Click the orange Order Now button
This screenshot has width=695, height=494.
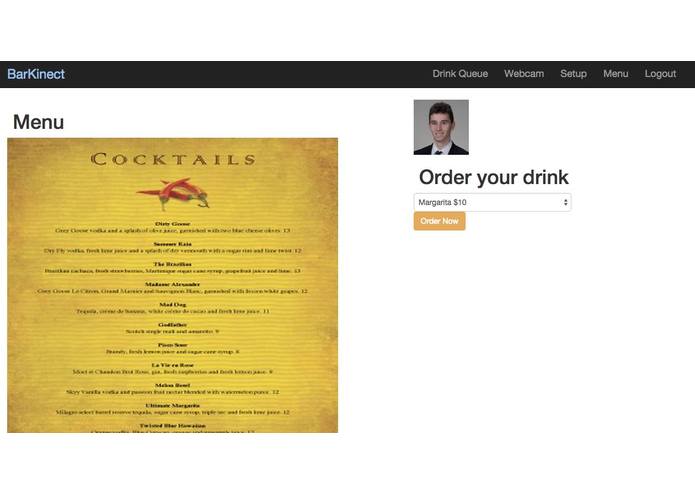tap(439, 221)
